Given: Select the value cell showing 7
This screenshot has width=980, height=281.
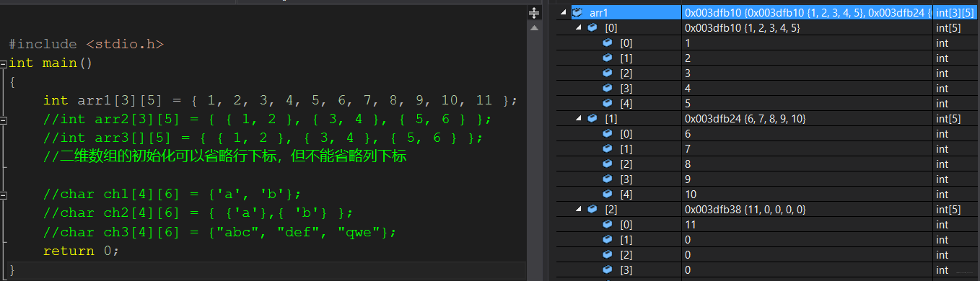Looking at the screenshot, I should pos(807,149).
